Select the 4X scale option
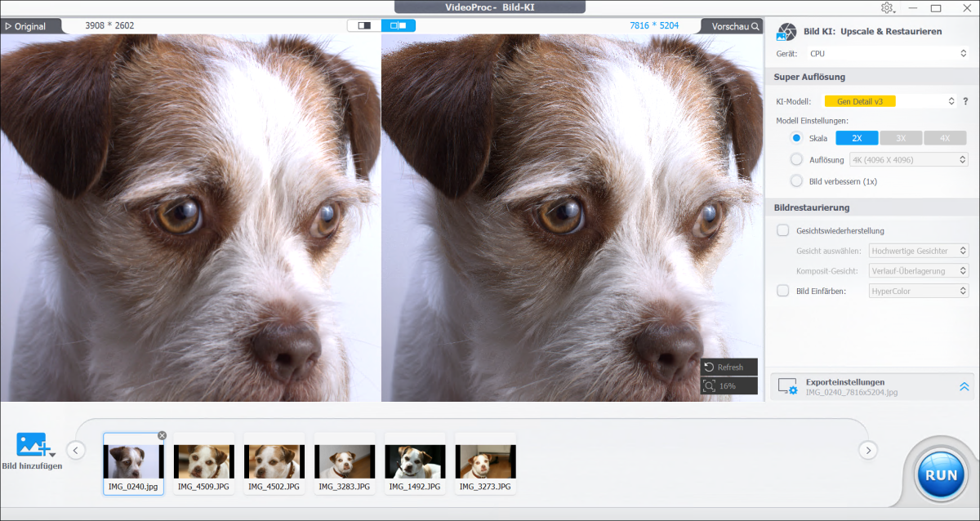This screenshot has height=521, width=980. pyautogui.click(x=945, y=138)
